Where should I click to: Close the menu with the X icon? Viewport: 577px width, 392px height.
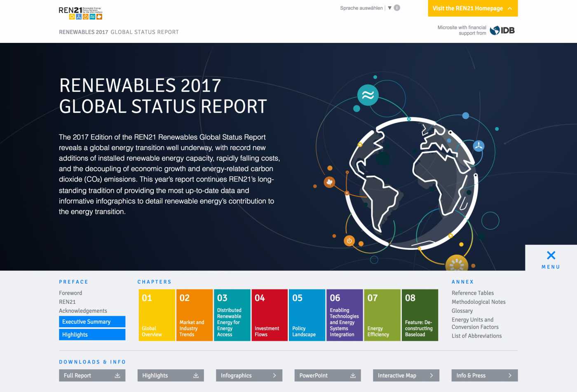551,255
